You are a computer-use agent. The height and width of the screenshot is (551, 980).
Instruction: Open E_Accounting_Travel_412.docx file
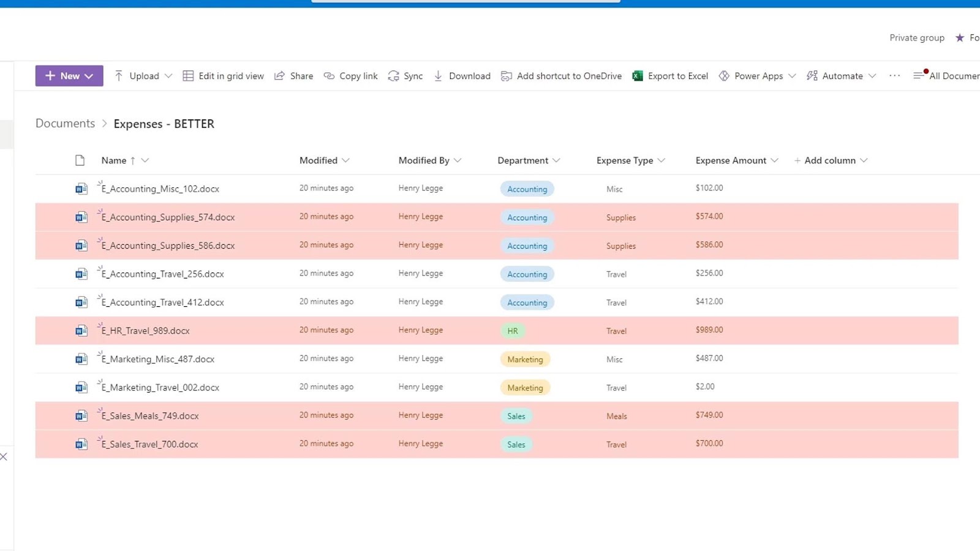[163, 302]
